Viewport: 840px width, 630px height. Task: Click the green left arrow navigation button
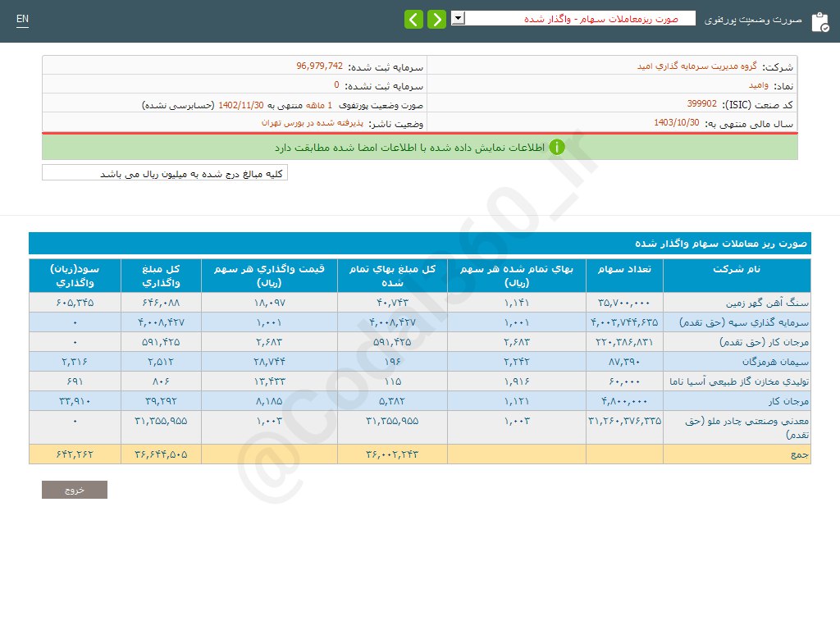click(x=414, y=19)
